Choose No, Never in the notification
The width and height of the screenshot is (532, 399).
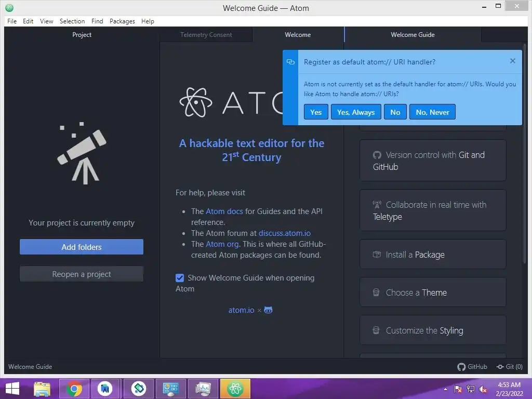point(433,112)
